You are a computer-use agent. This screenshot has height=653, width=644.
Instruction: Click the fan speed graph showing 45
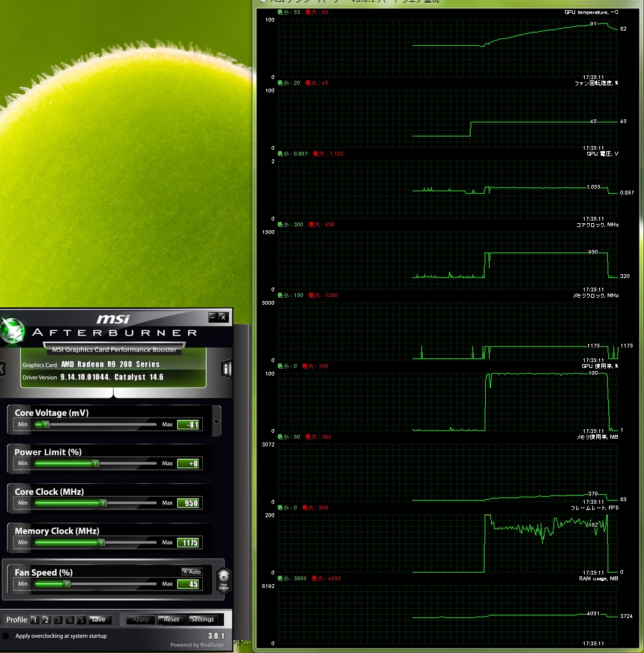448,119
